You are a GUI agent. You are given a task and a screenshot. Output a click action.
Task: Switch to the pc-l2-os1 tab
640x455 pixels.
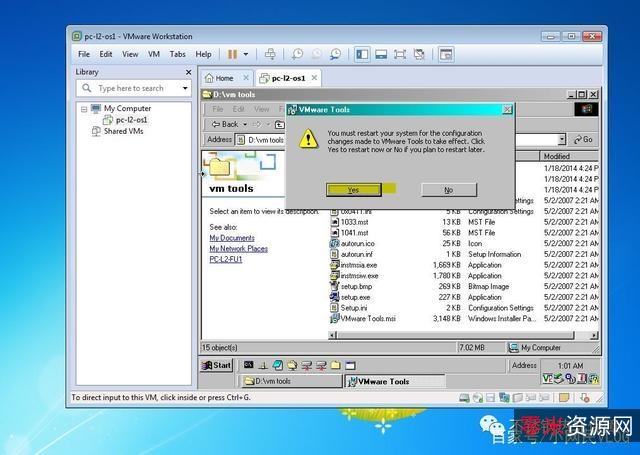click(x=288, y=78)
